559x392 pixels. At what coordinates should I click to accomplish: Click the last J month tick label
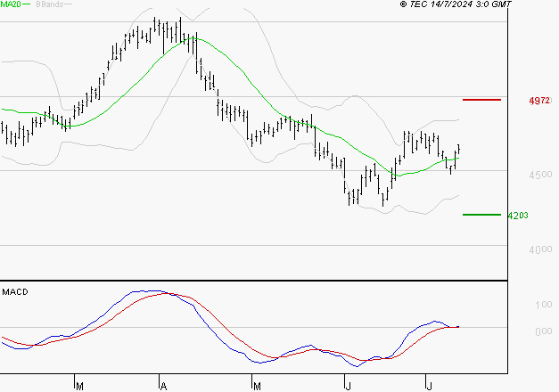[x=429, y=386]
